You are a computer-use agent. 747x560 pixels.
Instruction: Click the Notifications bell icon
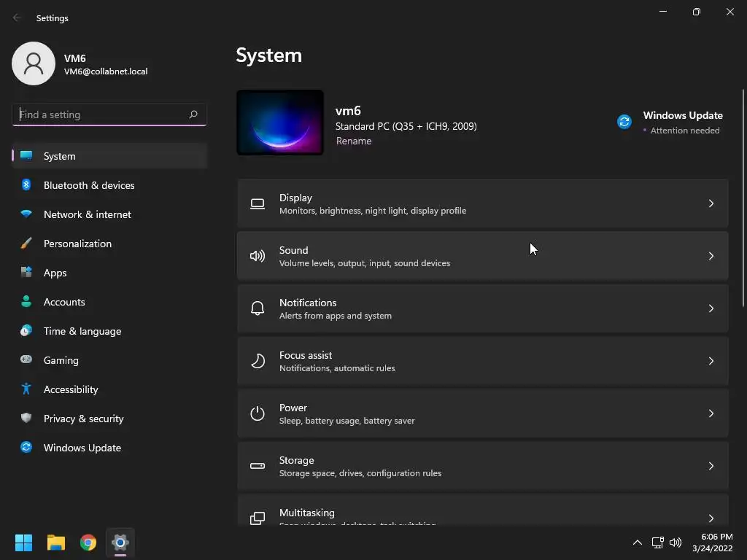coord(258,308)
